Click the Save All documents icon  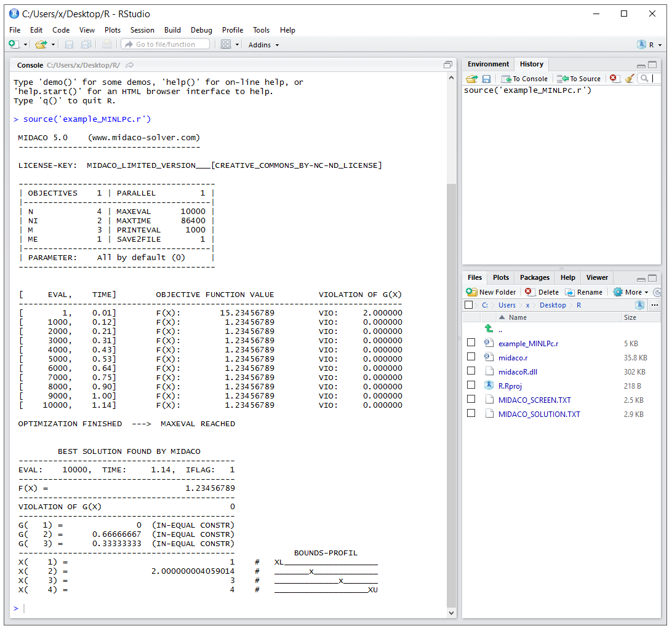(86, 44)
